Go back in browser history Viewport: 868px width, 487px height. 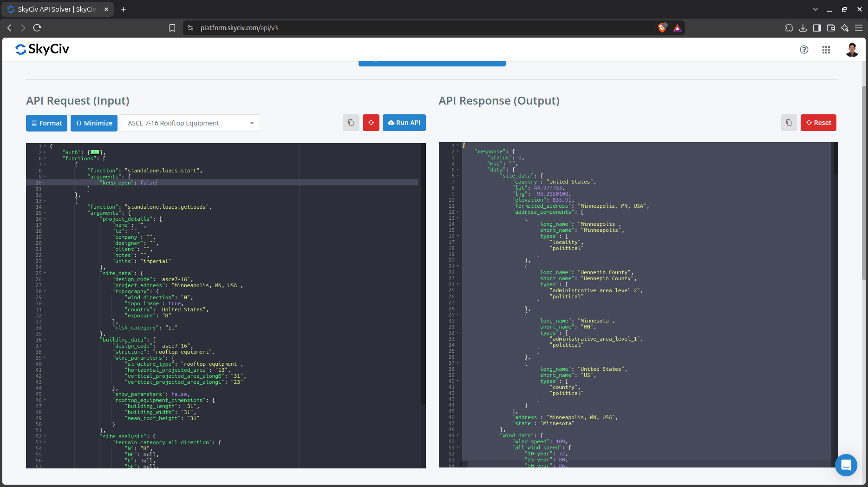(9, 28)
